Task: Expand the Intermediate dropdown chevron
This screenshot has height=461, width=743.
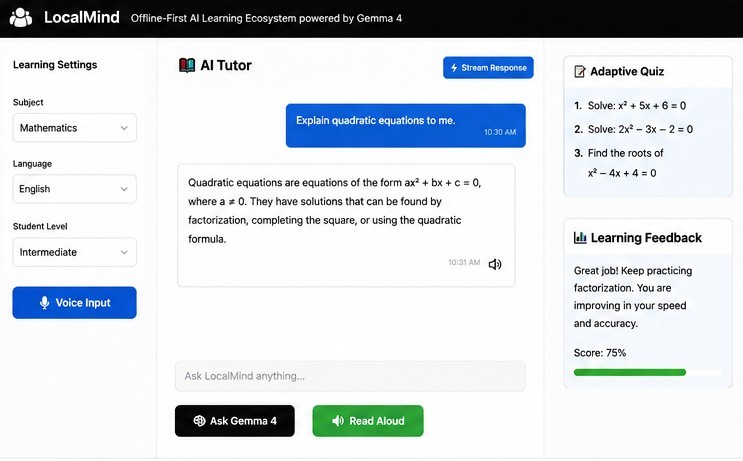Action: [124, 252]
